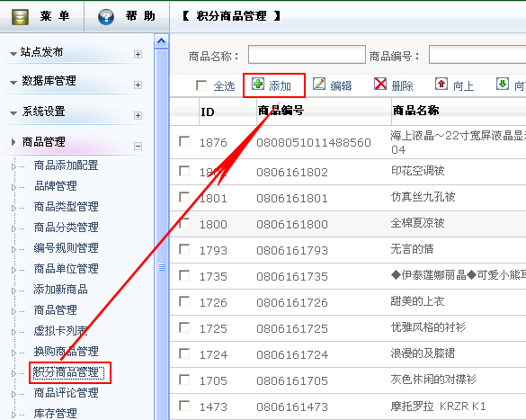Screen dimensions: 526x420
Task: Check the row with ID 1876
Action: coord(184,141)
